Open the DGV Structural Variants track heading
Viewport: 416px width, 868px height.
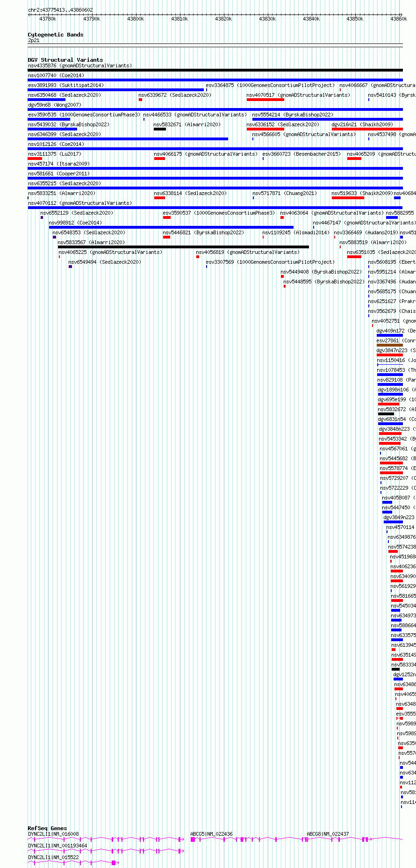[65, 60]
